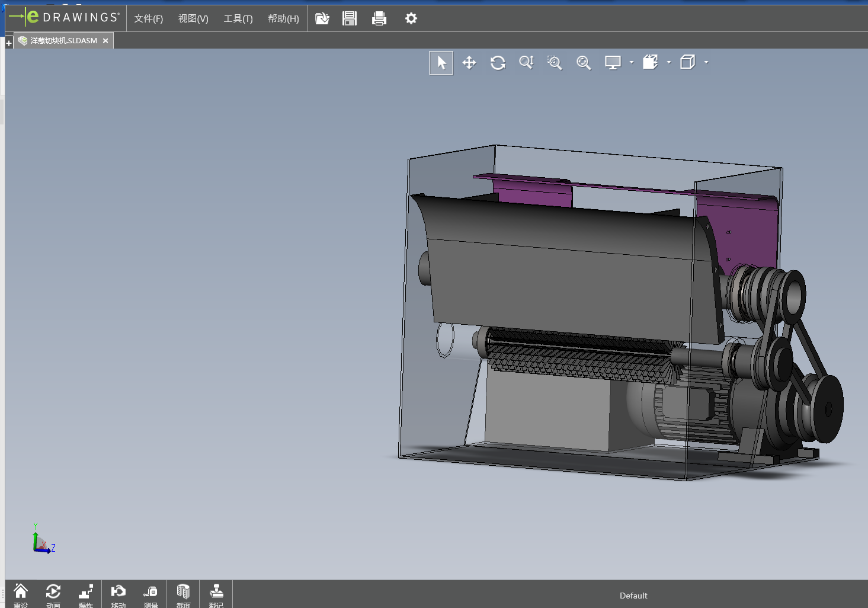Open the 工具(T) menu

tap(238, 19)
